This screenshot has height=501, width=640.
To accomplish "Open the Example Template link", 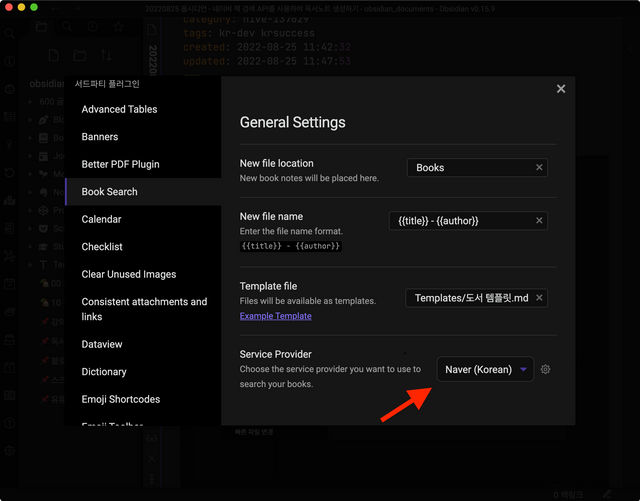I will pos(276,316).
